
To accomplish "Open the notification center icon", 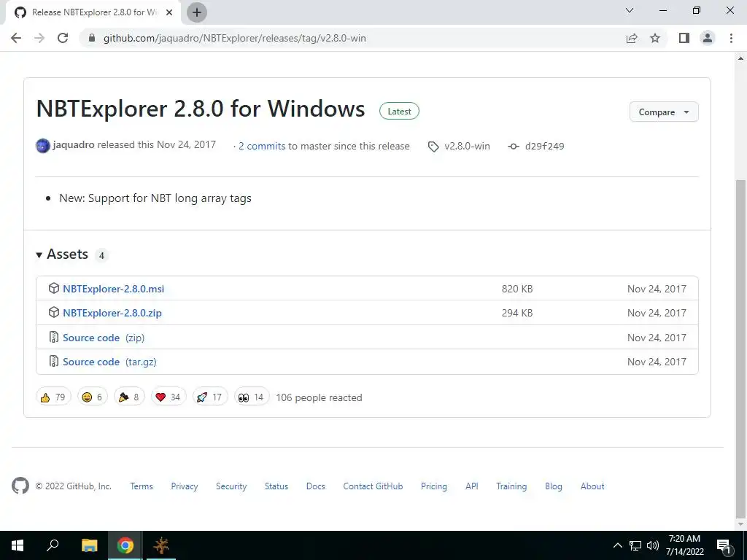I will pyautogui.click(x=724, y=546).
